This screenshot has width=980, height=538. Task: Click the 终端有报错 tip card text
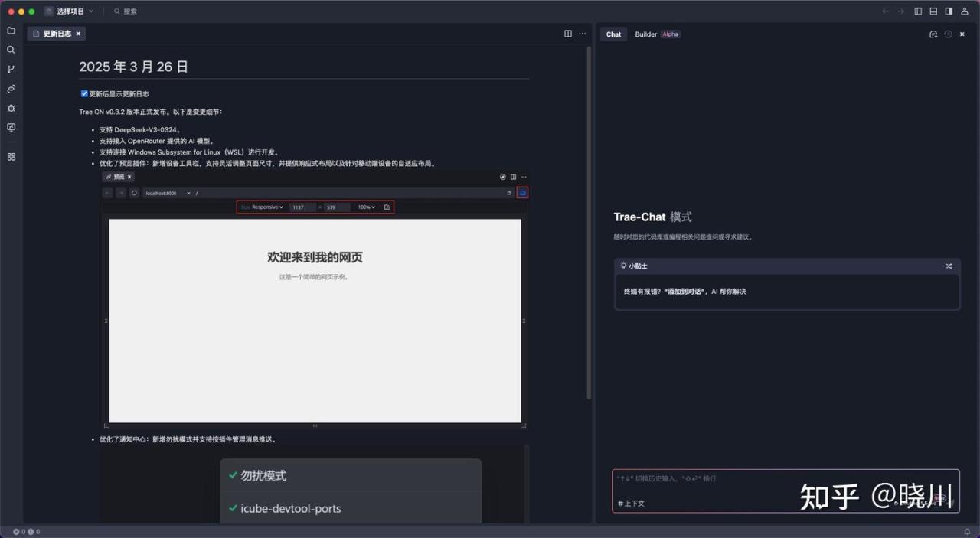tap(684, 292)
